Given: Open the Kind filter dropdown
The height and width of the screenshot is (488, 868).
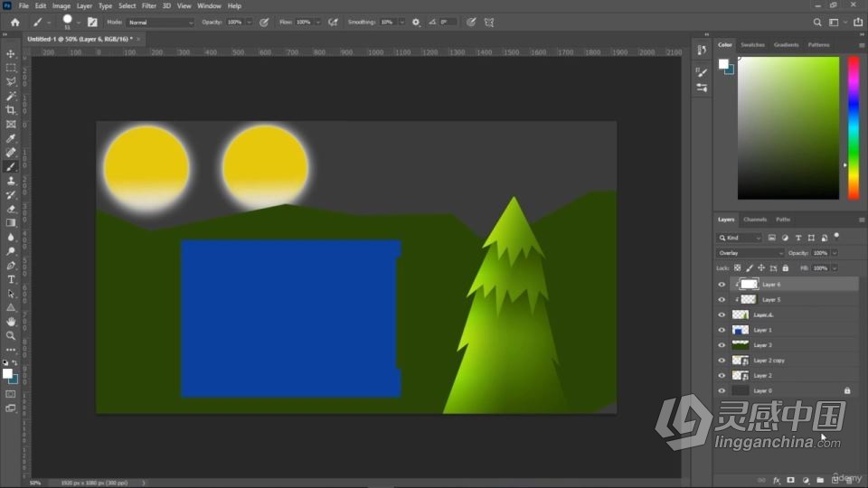Looking at the screenshot, I should coord(740,238).
